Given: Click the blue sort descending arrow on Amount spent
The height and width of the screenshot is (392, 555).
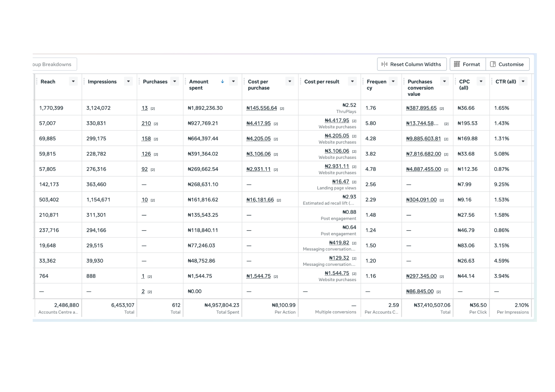Looking at the screenshot, I should tap(223, 82).
